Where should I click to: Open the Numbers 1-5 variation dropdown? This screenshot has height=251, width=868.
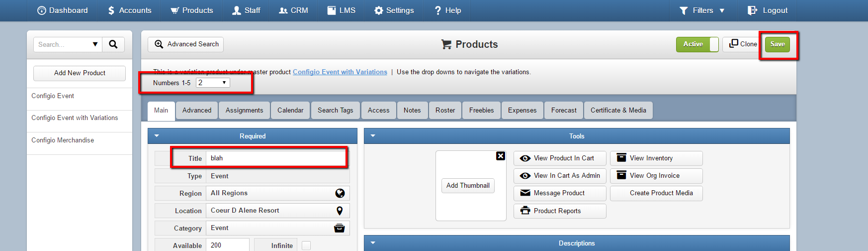(213, 83)
